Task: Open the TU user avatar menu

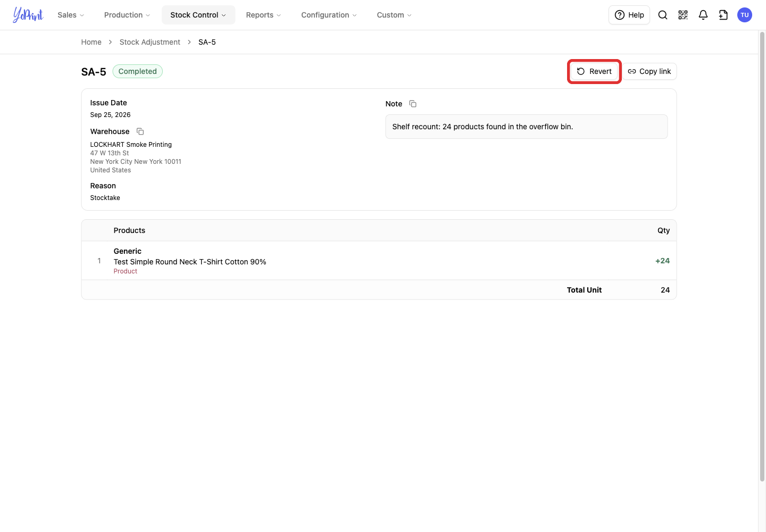Action: tap(745, 15)
